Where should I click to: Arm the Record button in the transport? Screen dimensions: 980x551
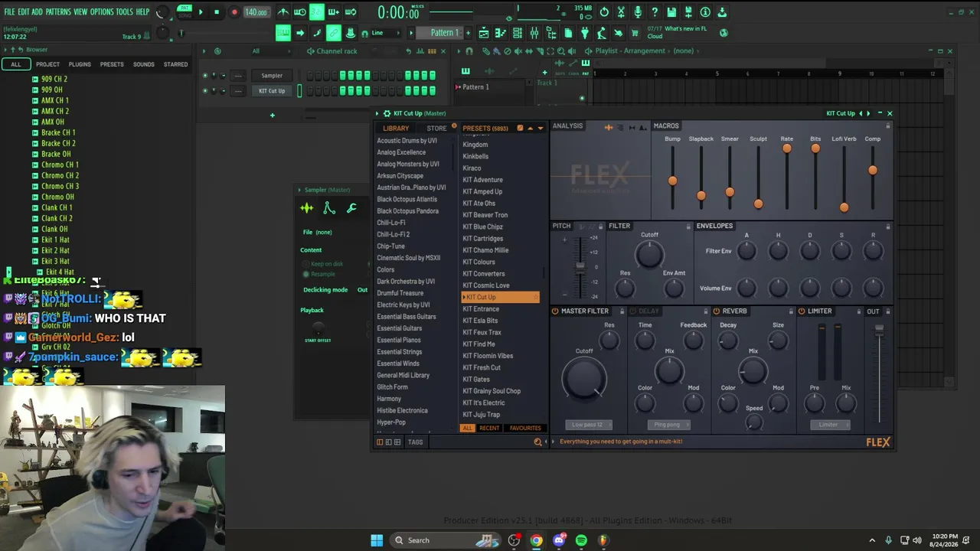click(x=234, y=11)
